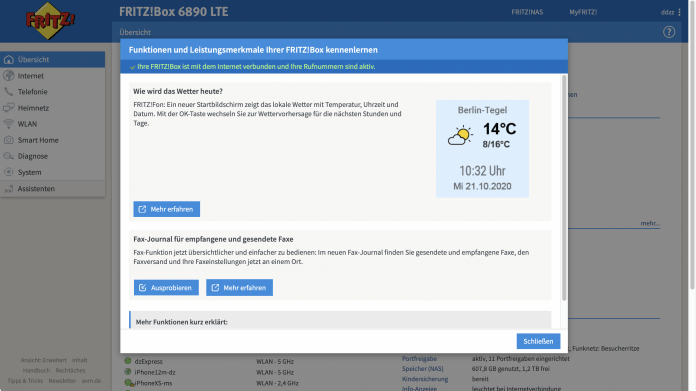
Task: Open the user menu dots icon
Action: (x=679, y=12)
